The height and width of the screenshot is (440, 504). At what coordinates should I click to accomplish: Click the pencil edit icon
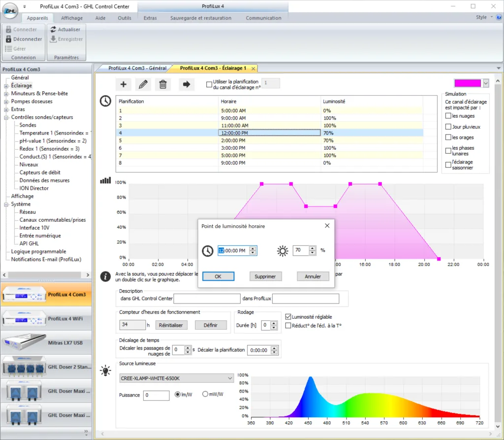coord(143,84)
